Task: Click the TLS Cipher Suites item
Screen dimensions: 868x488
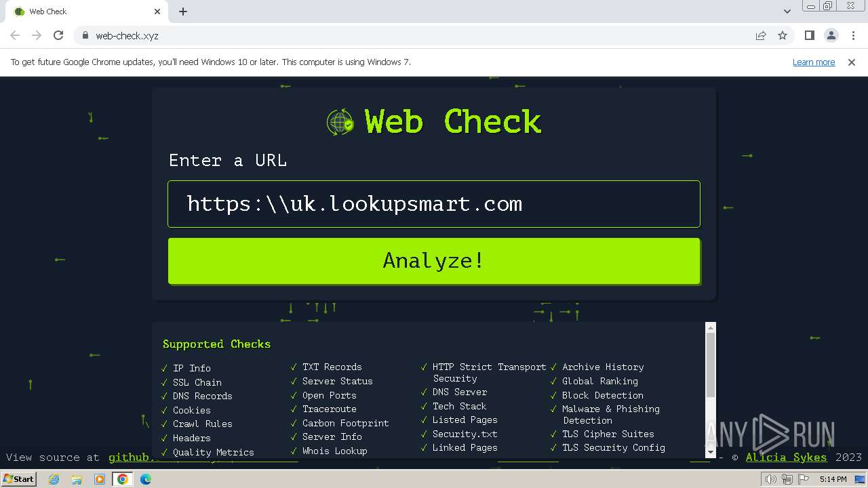Action: pyautogui.click(x=608, y=434)
